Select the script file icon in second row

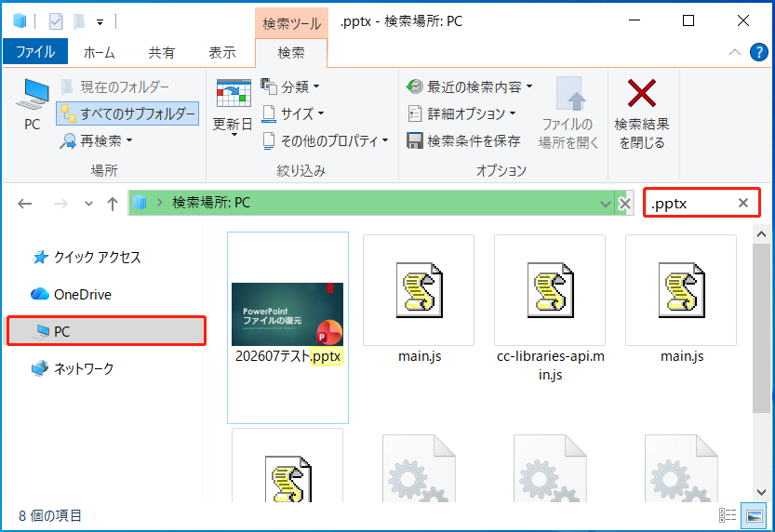288,479
